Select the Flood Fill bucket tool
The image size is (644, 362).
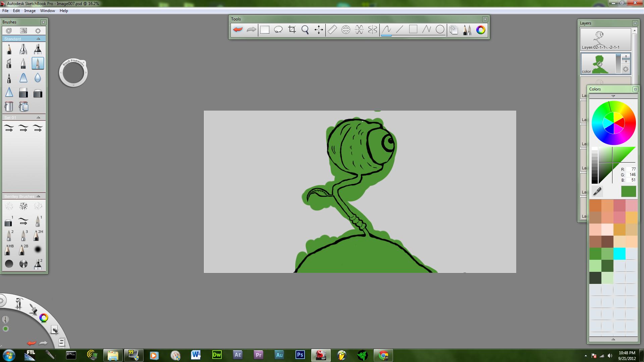(x=9, y=107)
